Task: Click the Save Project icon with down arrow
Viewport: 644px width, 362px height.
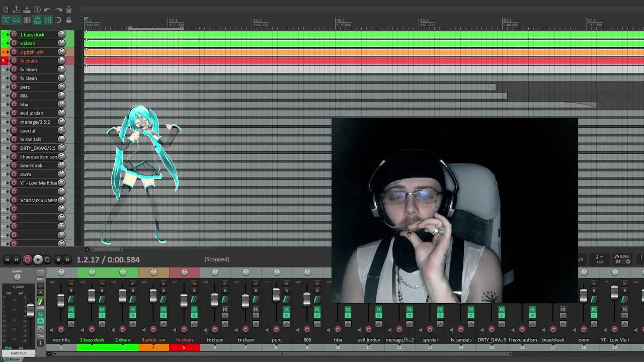Action: click(27, 10)
